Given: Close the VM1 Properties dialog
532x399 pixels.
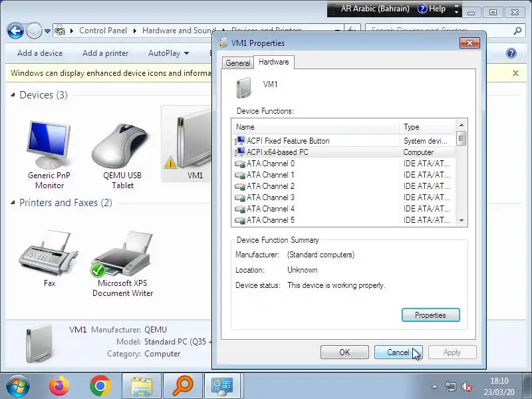Looking at the screenshot, I should pos(469,43).
